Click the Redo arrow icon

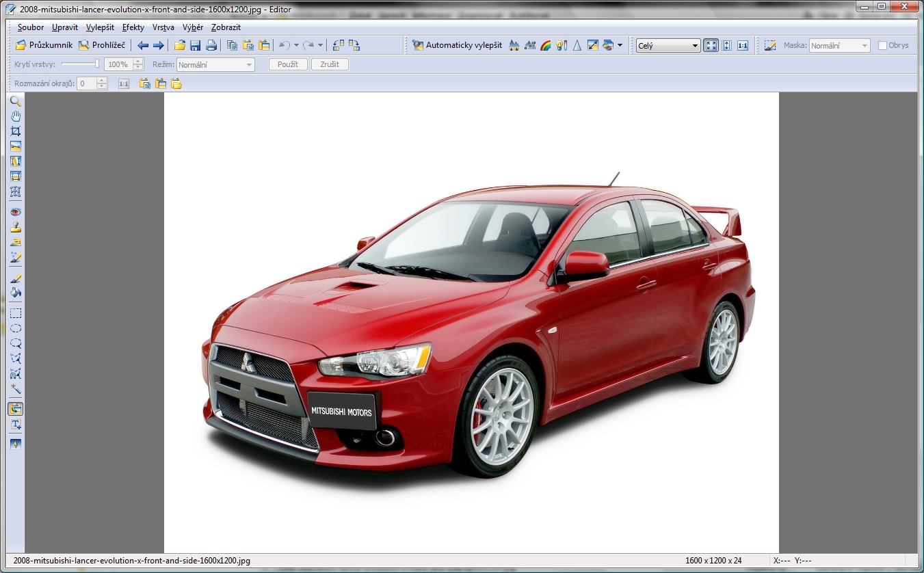308,45
